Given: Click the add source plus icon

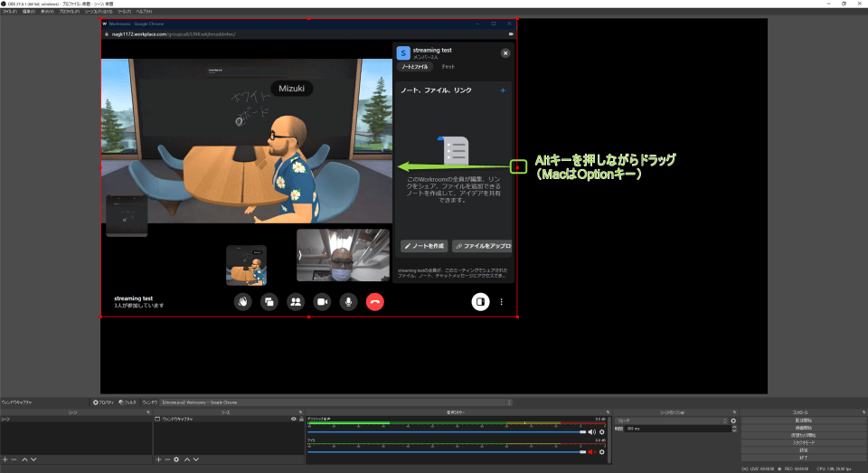Looking at the screenshot, I should click(157, 459).
